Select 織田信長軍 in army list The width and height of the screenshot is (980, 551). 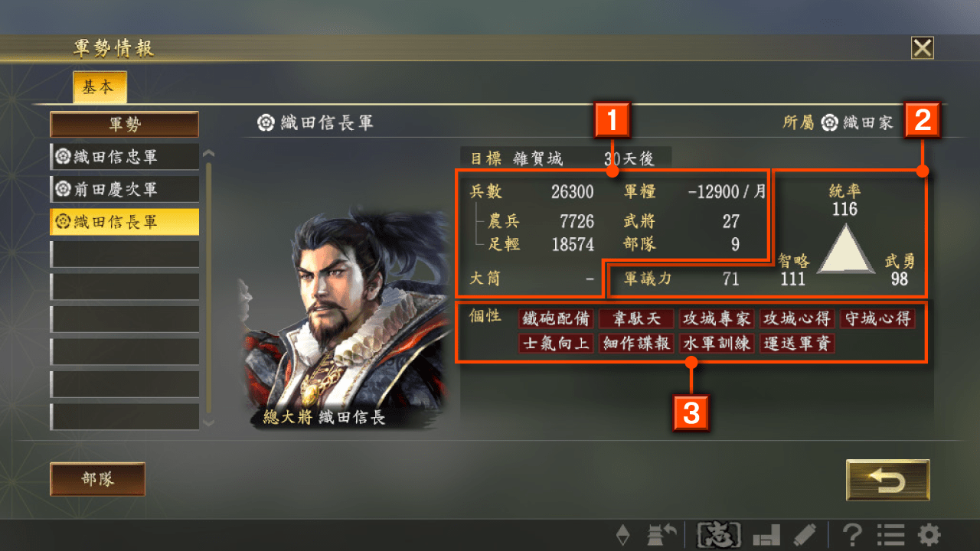click(x=124, y=222)
